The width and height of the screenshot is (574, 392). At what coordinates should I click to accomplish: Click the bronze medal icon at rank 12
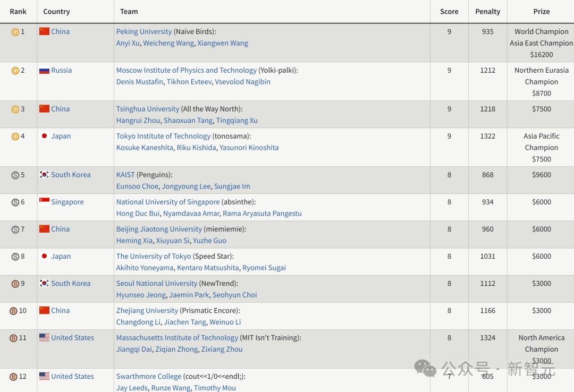tap(13, 377)
